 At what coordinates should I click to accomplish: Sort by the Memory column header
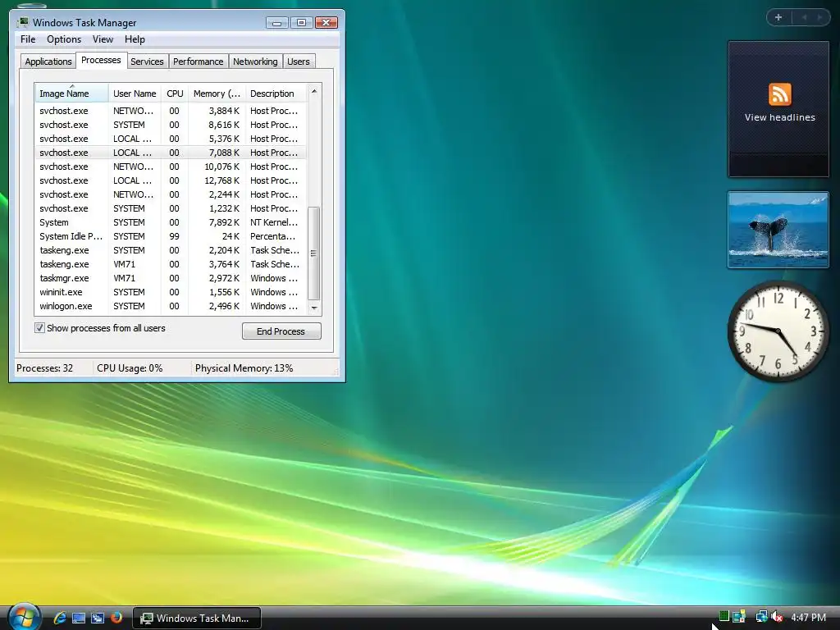pyautogui.click(x=217, y=94)
